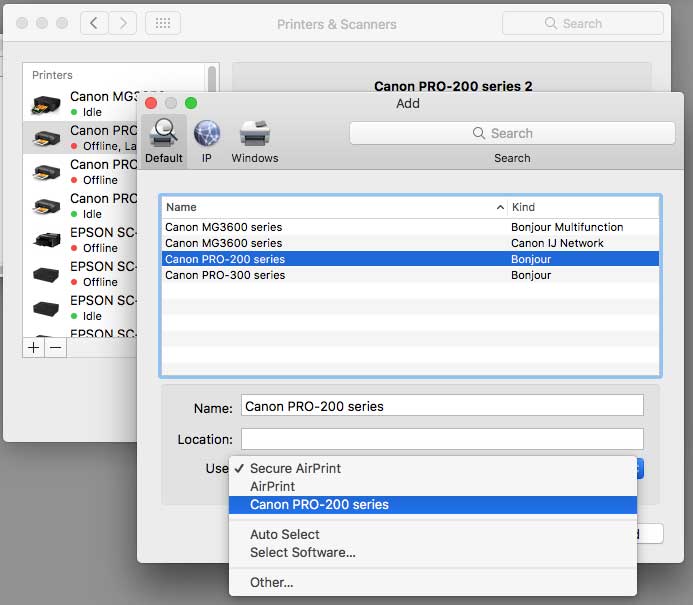The width and height of the screenshot is (693, 605).
Task: Choose Other… in the Use menu
Action: (x=433, y=582)
